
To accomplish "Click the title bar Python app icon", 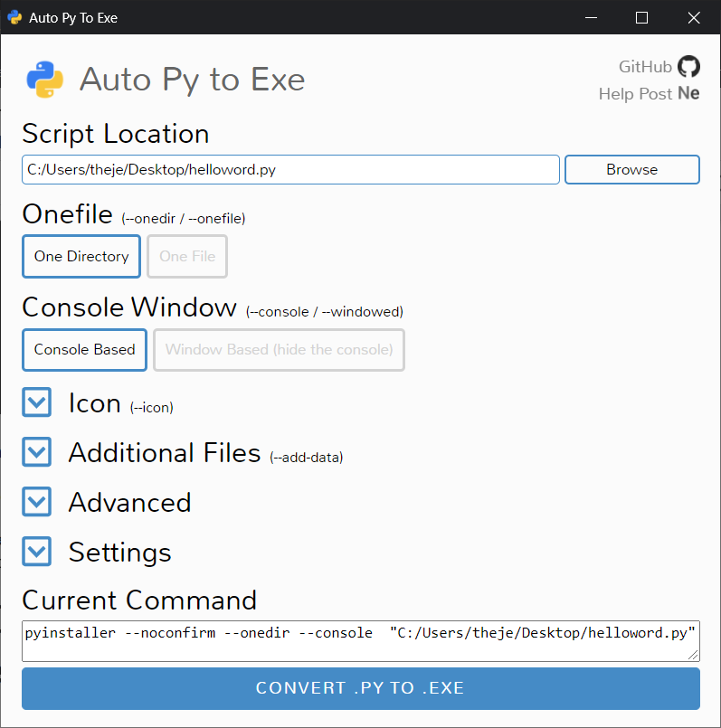I will [14, 18].
